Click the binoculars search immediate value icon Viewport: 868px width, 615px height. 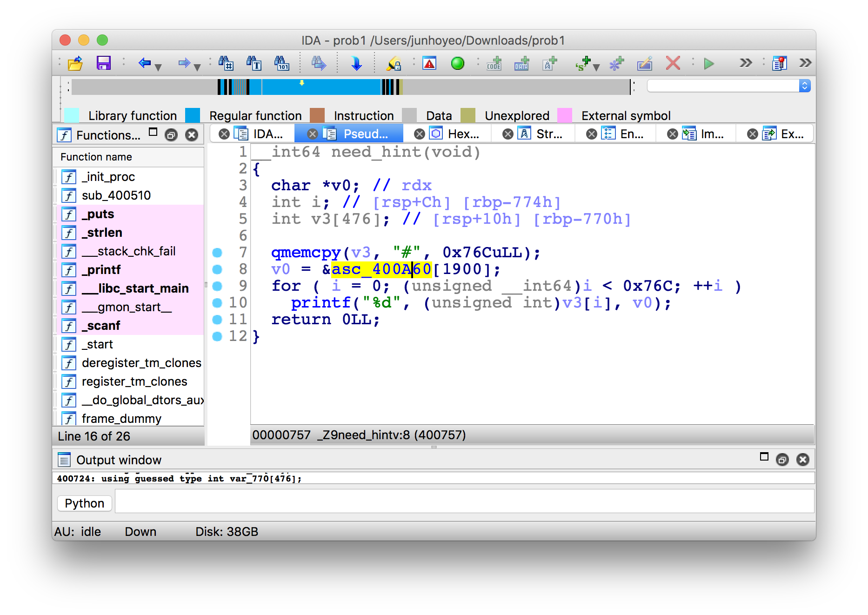pos(226,63)
